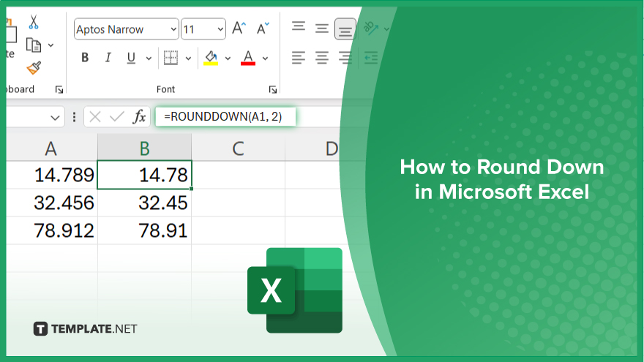
Task: Align text right
Action: 345,58
